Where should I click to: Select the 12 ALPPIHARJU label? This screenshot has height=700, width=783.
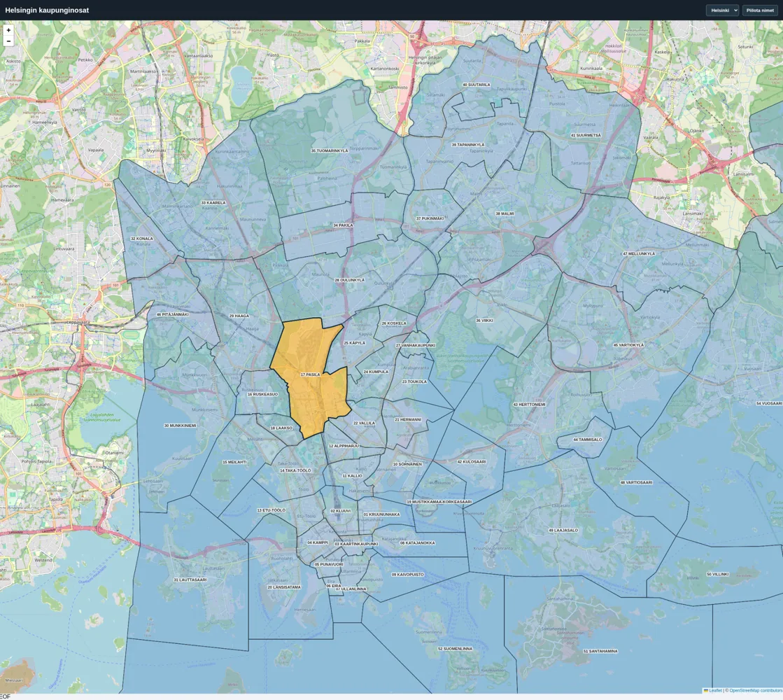[x=344, y=446]
